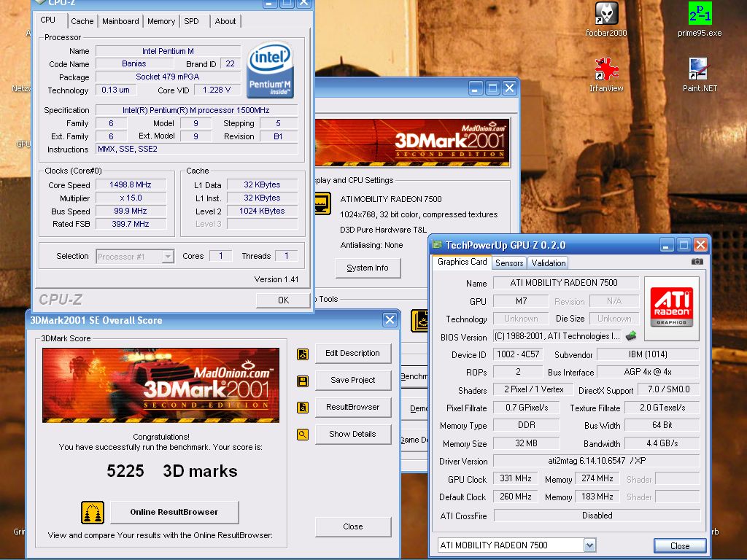Minimize the GPU-Z window
The width and height of the screenshot is (747, 560).
(x=667, y=245)
